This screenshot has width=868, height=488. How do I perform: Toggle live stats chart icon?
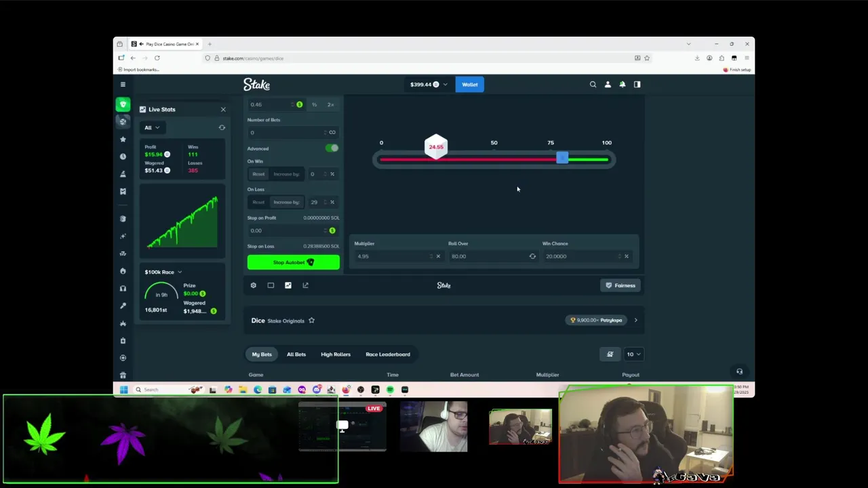[288, 285]
